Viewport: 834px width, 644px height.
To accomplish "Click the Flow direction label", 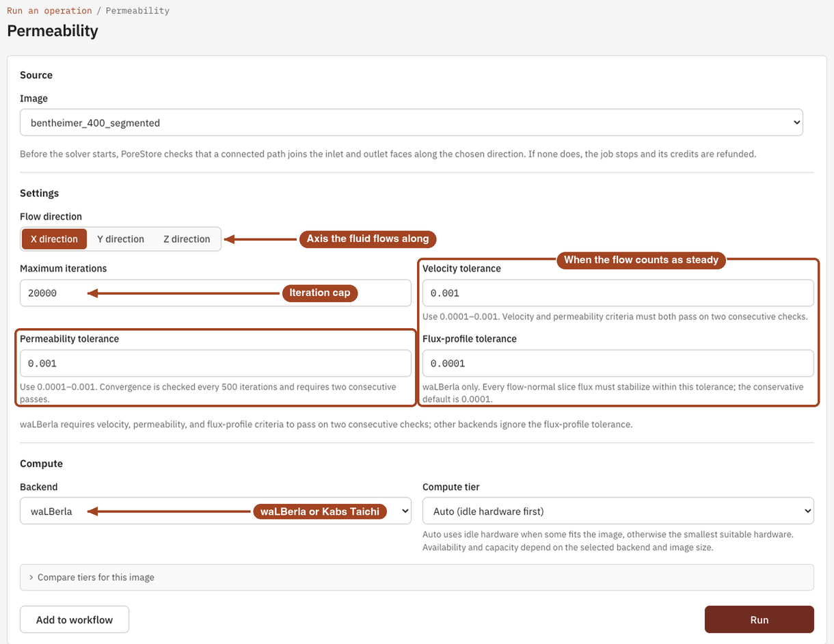I will [51, 217].
